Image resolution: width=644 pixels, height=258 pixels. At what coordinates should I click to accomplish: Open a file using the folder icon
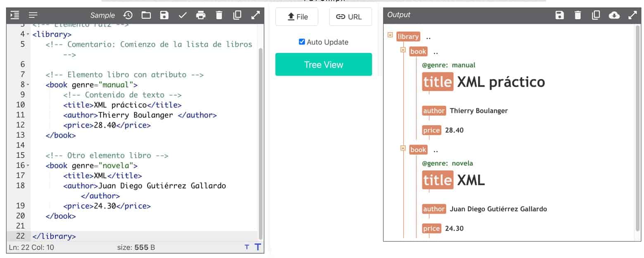(x=146, y=15)
